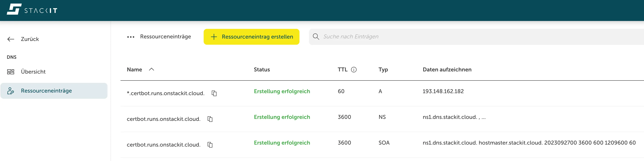Click Zurück link
The image size is (644, 161).
tap(30, 39)
